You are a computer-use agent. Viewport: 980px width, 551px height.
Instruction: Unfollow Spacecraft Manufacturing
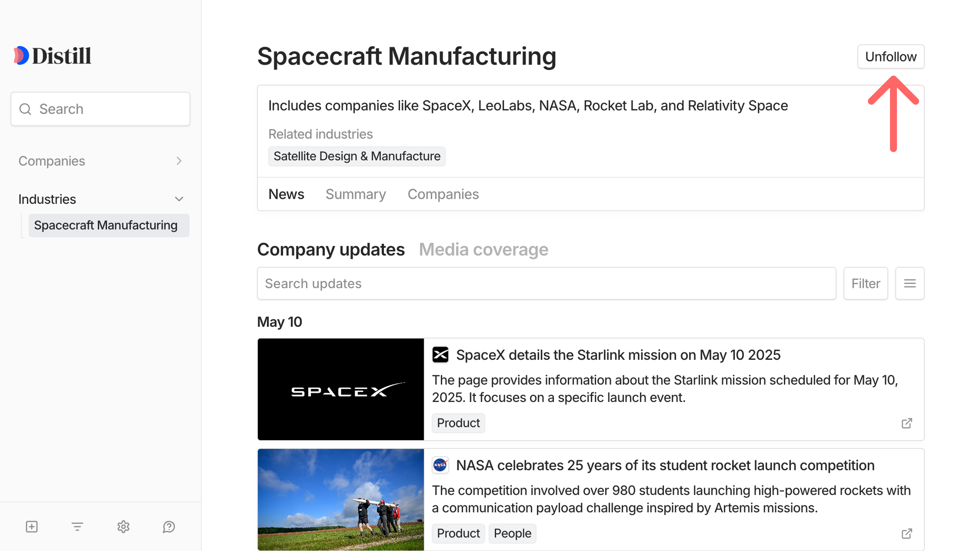[x=890, y=56]
